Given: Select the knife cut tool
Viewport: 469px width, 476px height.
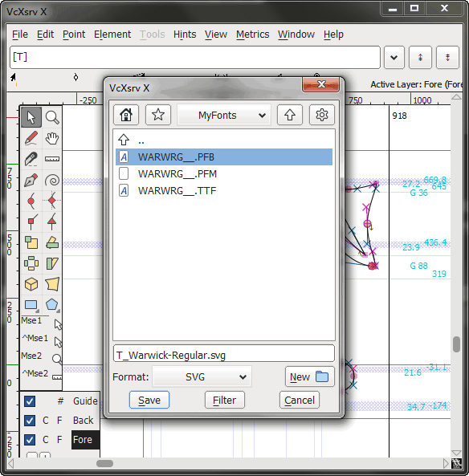Looking at the screenshot, I should (31, 159).
